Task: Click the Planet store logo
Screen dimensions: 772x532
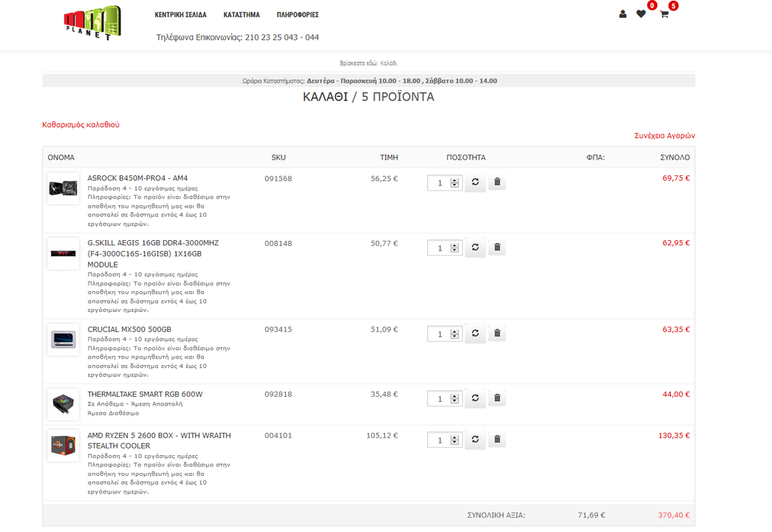Action: [92, 23]
